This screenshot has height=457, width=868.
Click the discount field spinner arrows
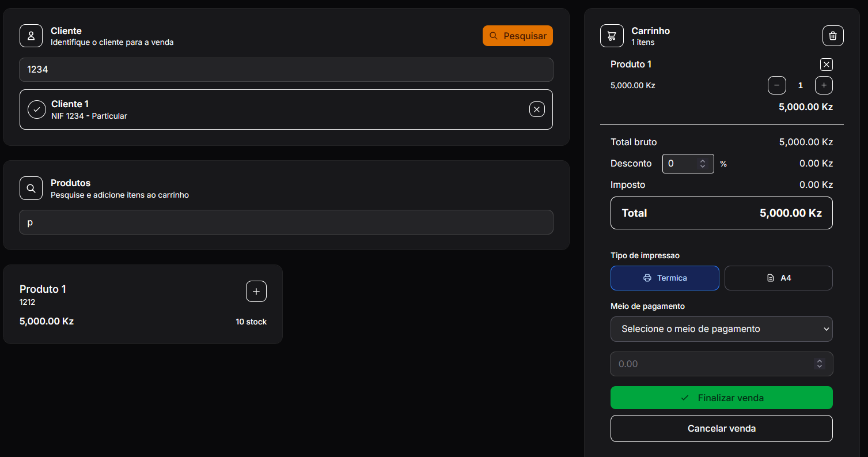click(703, 164)
